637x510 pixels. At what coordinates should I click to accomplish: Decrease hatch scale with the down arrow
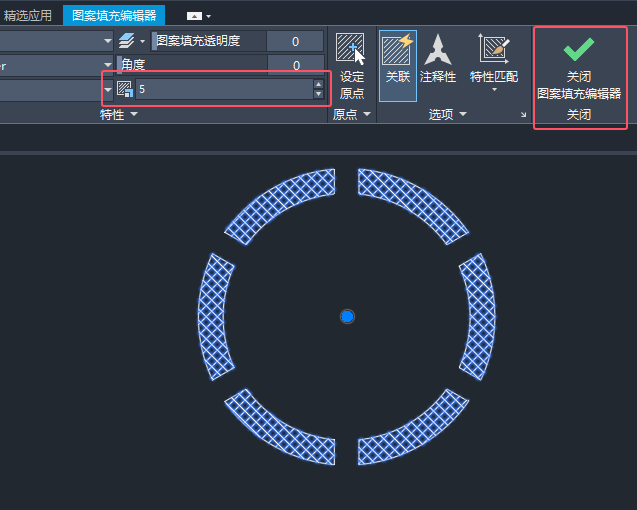(x=318, y=94)
